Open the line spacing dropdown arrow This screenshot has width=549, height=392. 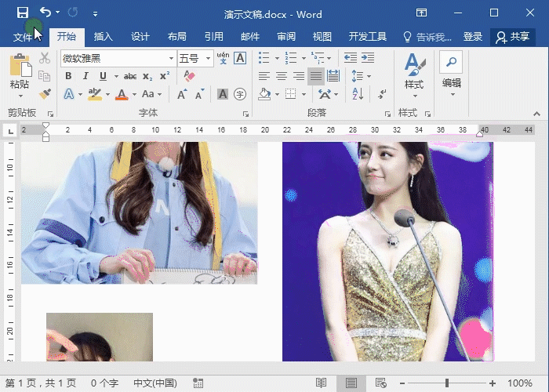369,76
